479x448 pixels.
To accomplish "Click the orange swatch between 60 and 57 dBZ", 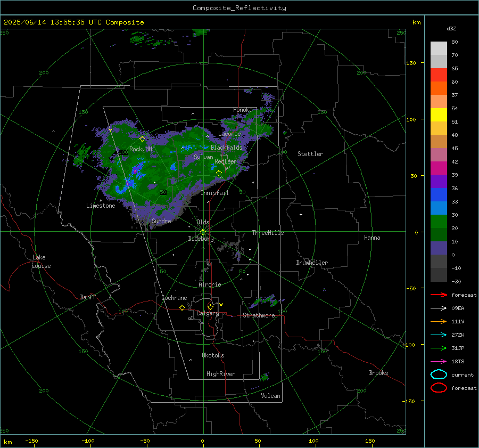I will pos(439,88).
